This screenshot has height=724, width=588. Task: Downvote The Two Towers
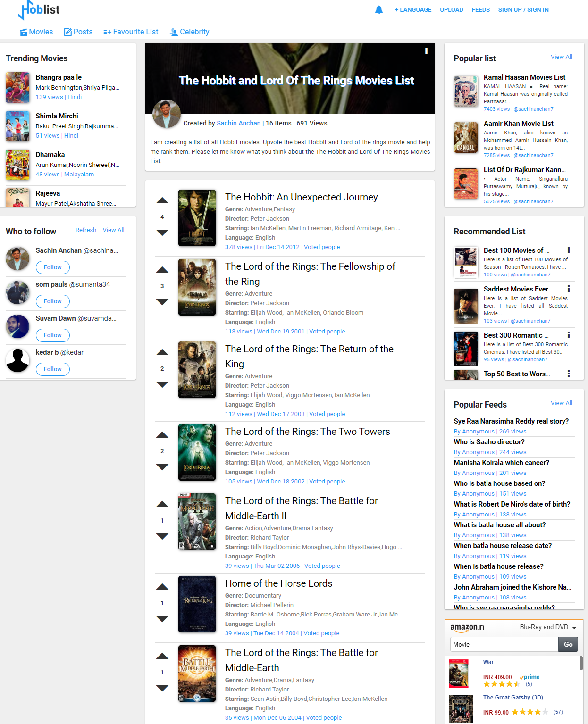pyautogui.click(x=162, y=467)
